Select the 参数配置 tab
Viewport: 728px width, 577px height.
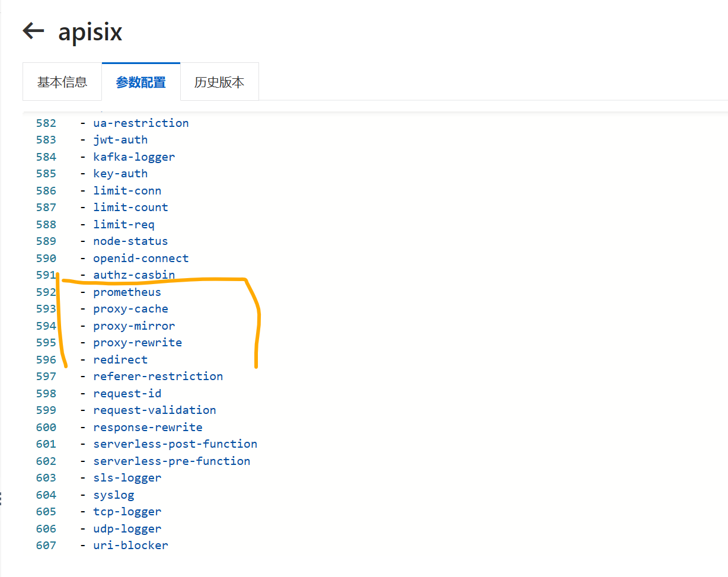point(141,81)
